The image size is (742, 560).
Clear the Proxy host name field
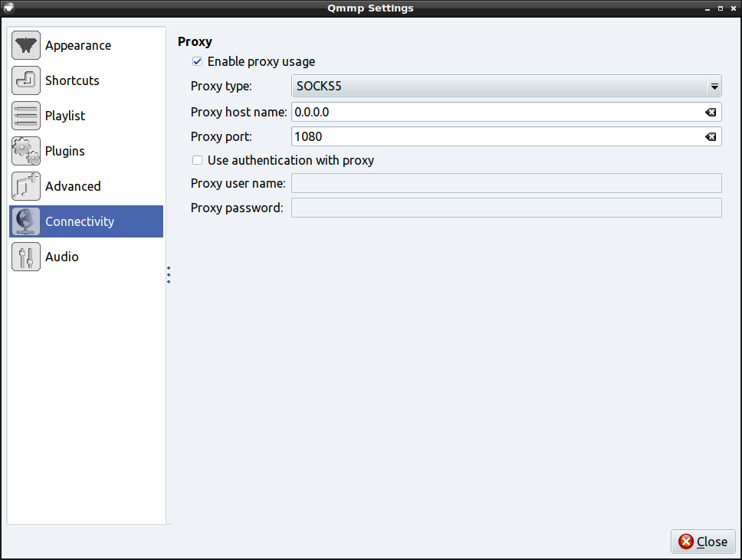tap(711, 113)
